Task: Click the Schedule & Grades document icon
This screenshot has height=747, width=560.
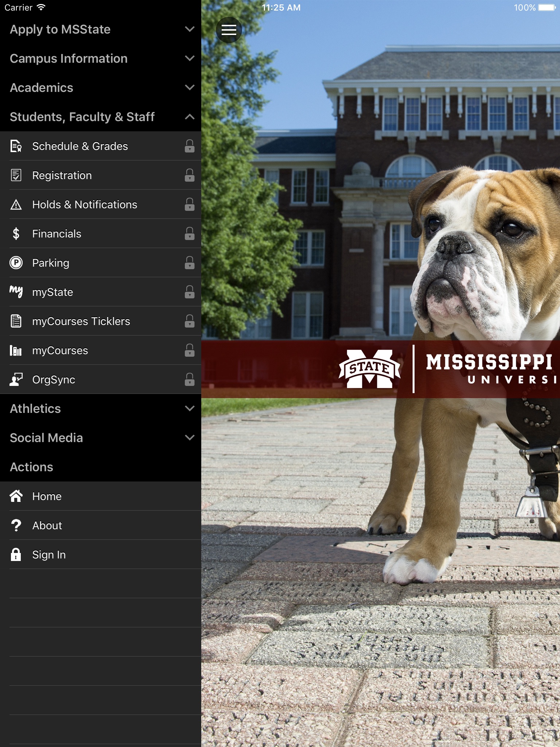Action: click(x=16, y=146)
